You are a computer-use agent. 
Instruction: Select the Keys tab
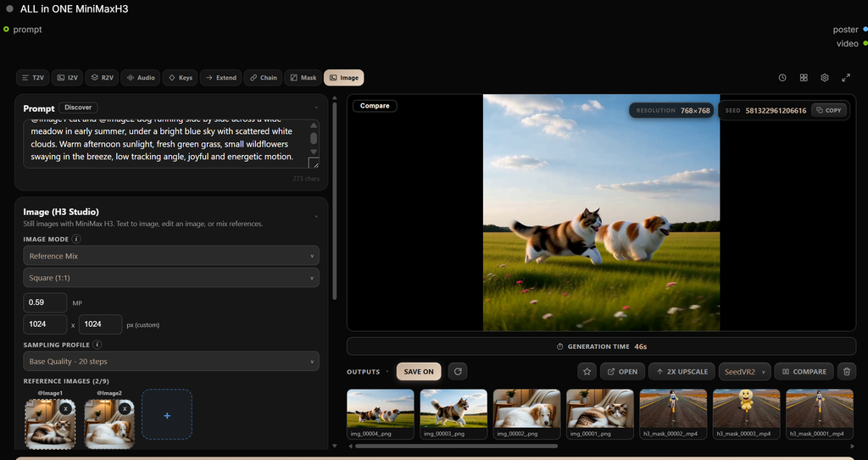pos(180,77)
